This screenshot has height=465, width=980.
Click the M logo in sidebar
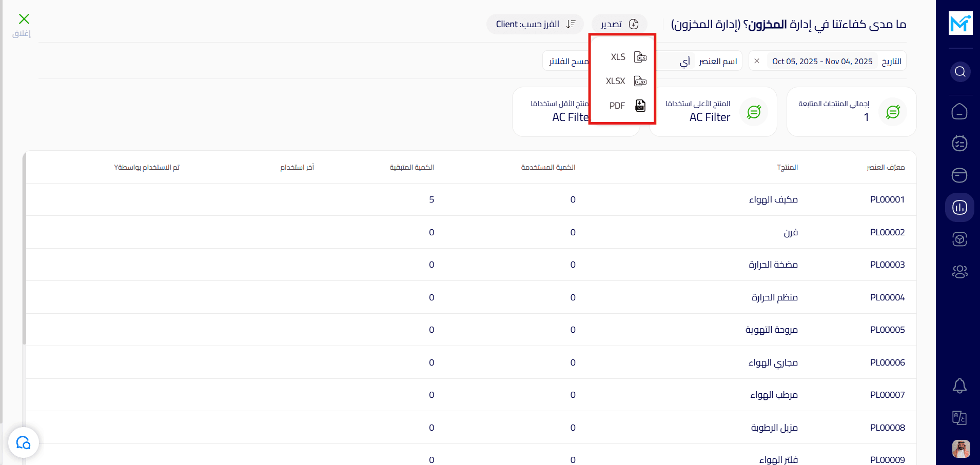(960, 23)
